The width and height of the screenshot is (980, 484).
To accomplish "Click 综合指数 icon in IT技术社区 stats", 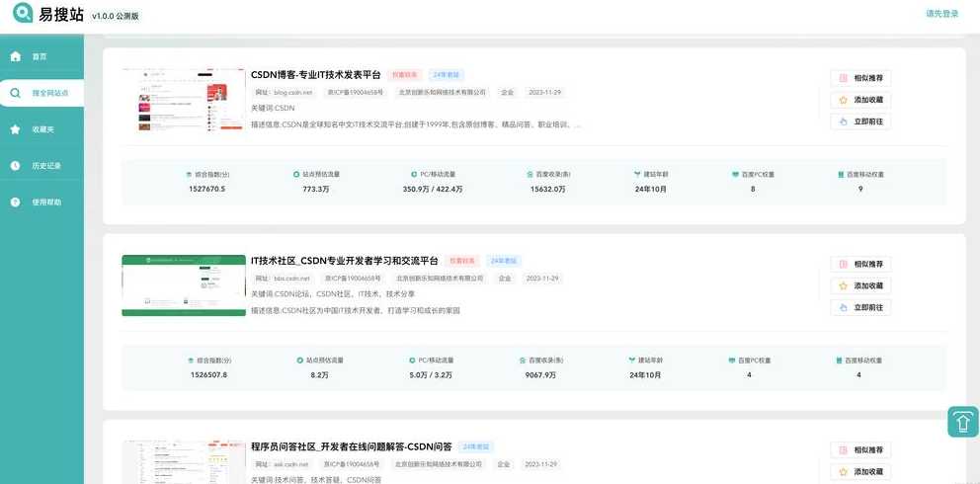I will pyautogui.click(x=191, y=361).
